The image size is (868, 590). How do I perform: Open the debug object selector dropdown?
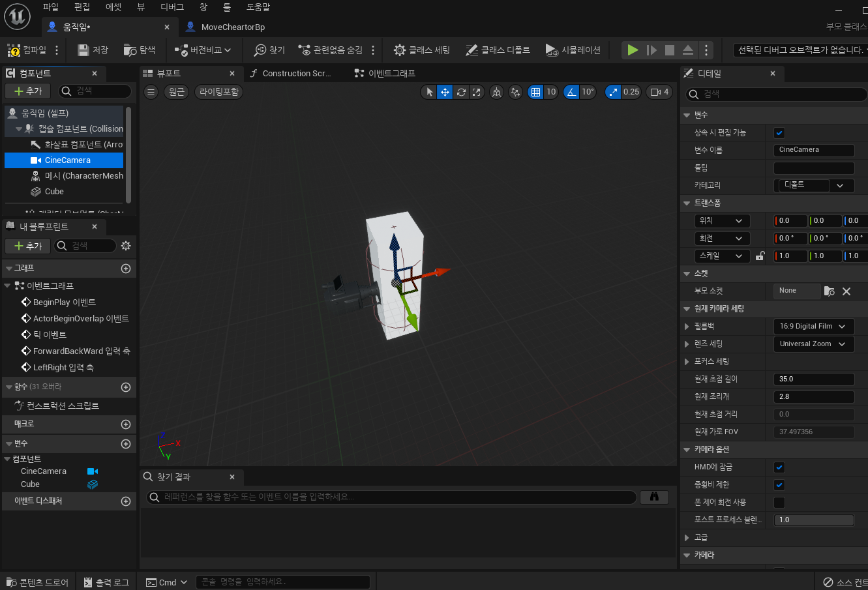click(x=800, y=50)
